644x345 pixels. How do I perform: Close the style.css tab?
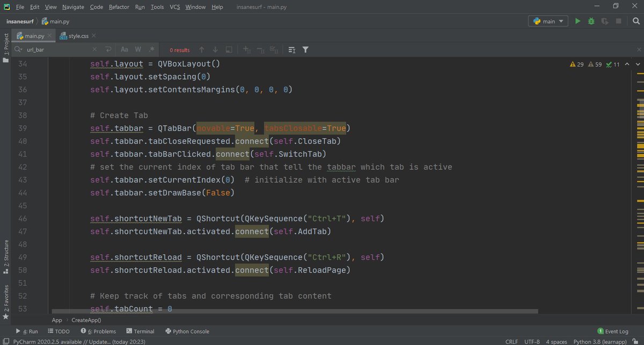94,36
